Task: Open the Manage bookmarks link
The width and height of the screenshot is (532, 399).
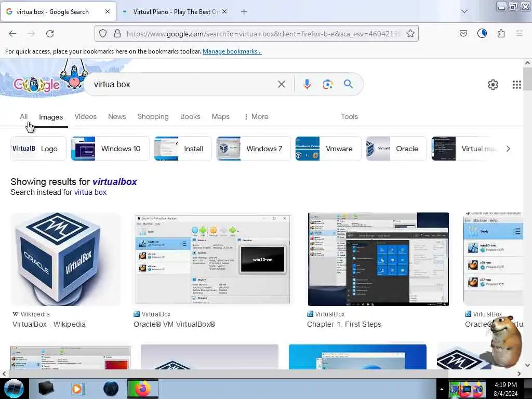Action: click(232, 51)
